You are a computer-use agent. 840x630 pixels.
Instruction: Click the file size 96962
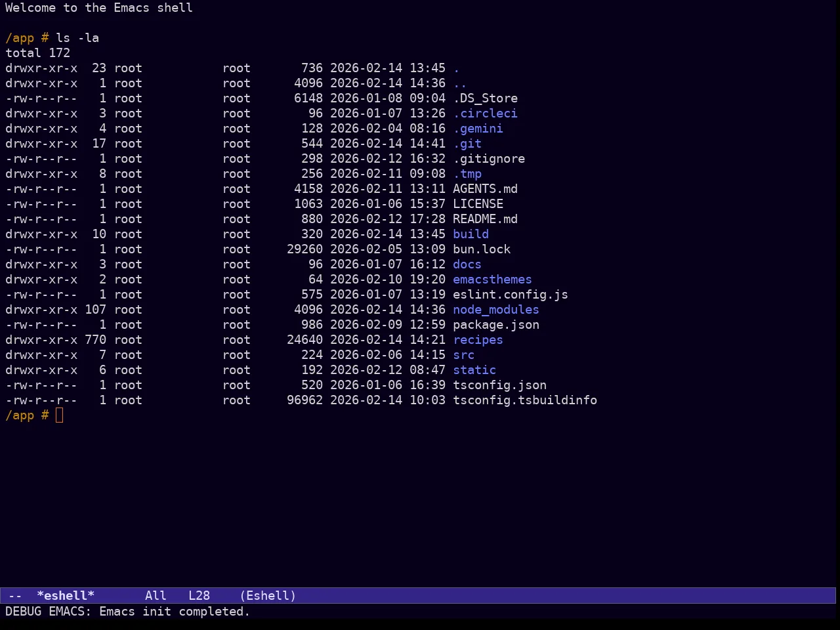pos(304,400)
